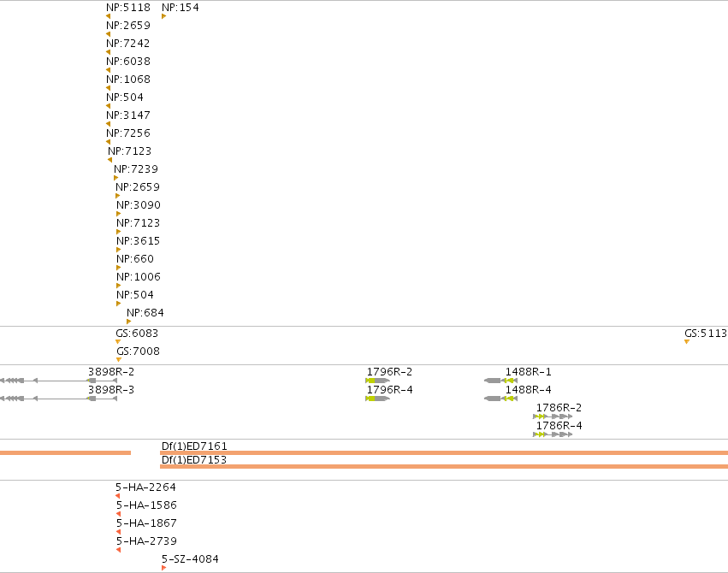728x573 pixels.
Task: Open the NP:1006 insertion label
Action: coord(139,277)
